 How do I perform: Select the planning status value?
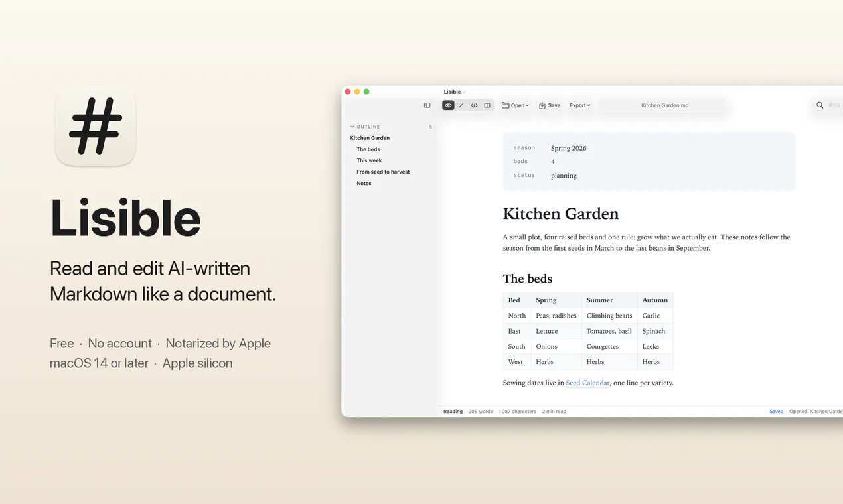click(564, 176)
